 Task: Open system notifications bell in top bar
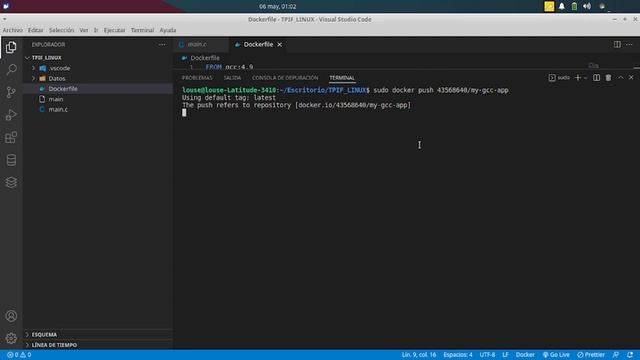(562, 6)
